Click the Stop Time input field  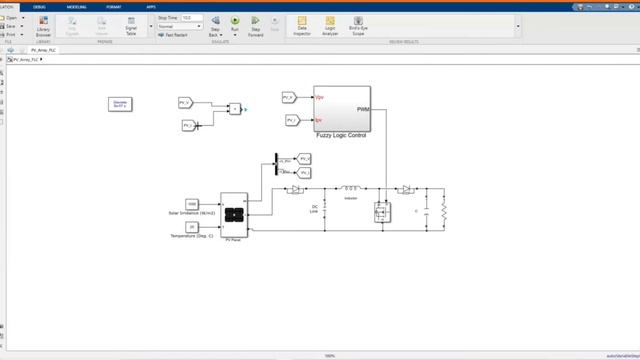coord(192,18)
